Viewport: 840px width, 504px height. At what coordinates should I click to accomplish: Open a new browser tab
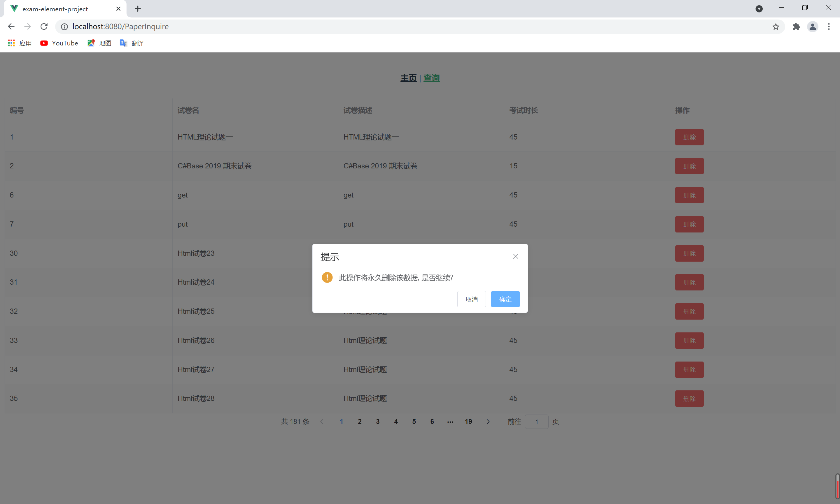138,9
